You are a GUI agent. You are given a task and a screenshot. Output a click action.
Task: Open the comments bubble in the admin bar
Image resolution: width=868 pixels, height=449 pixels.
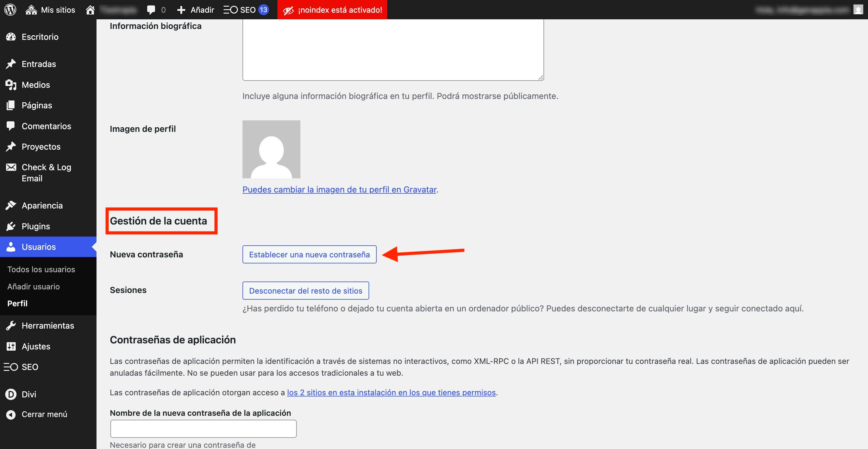pos(151,10)
